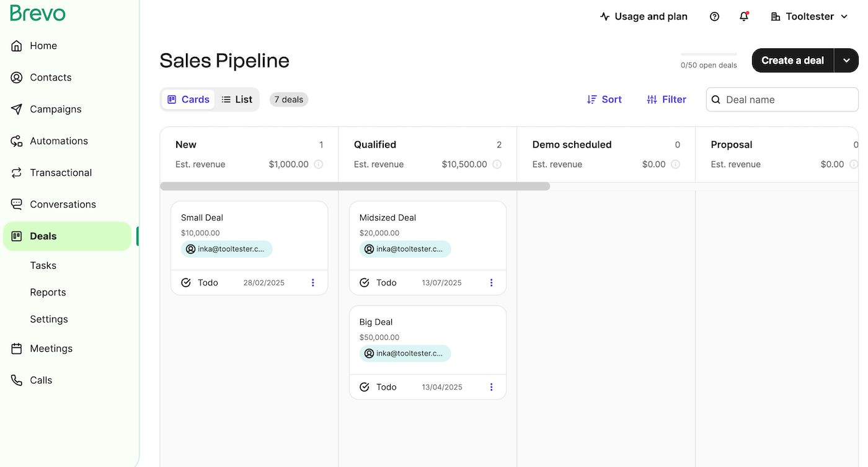This screenshot has width=868, height=467.
Task: Click info icon beside Qualified est. revenue
Action: [x=497, y=164]
